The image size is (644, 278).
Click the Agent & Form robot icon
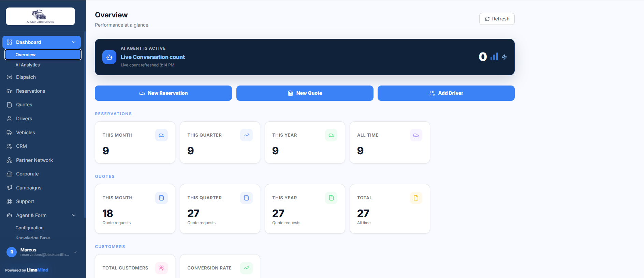pos(9,215)
